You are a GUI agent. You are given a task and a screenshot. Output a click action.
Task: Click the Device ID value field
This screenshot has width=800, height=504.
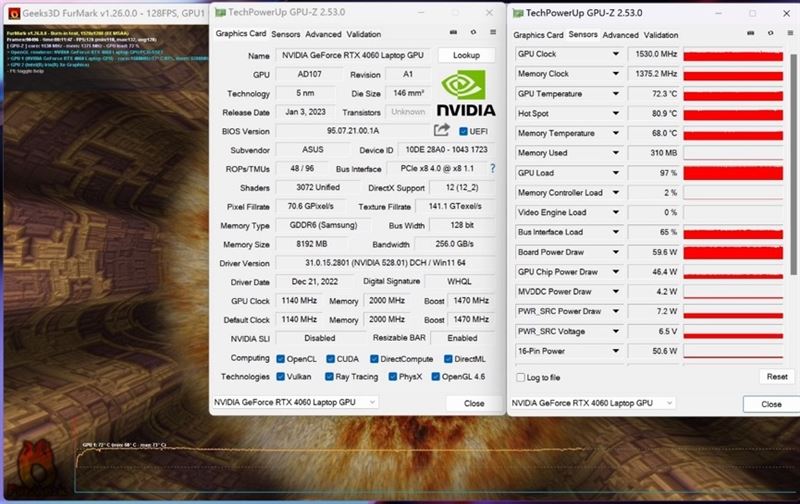pyautogui.click(x=446, y=149)
